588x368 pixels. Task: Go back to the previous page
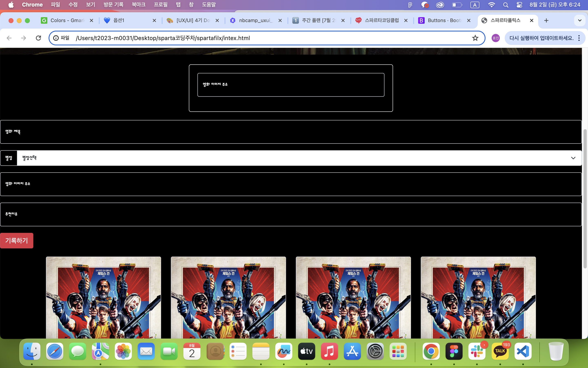tap(9, 38)
